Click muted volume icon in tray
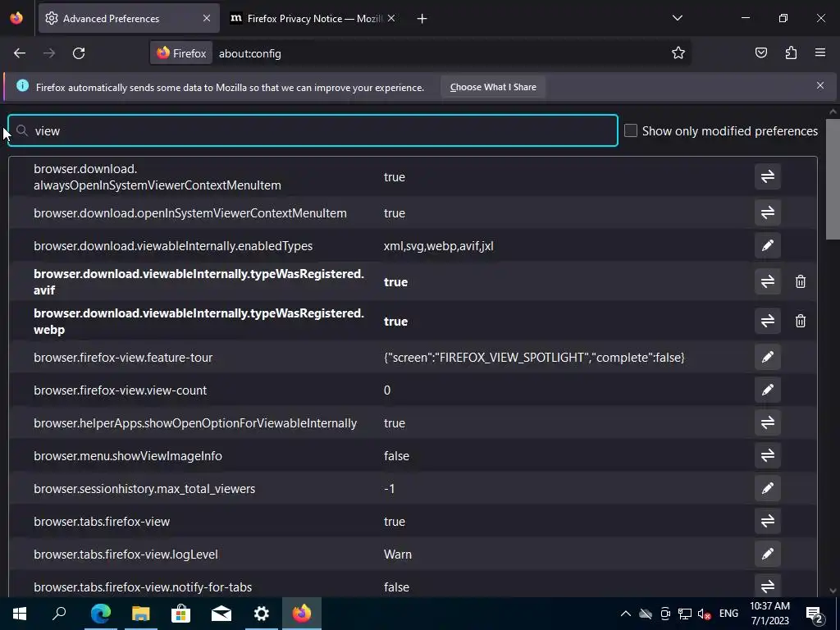The height and width of the screenshot is (630, 840). point(704,614)
